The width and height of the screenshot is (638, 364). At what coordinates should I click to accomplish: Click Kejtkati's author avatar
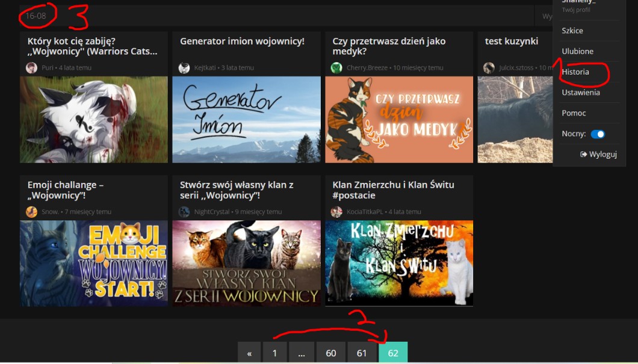(x=184, y=68)
